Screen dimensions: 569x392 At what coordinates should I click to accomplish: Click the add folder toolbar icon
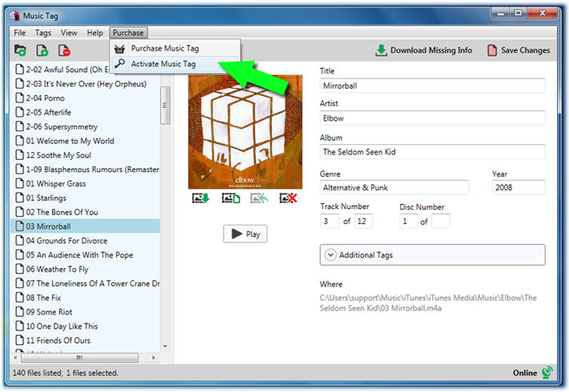click(x=20, y=50)
